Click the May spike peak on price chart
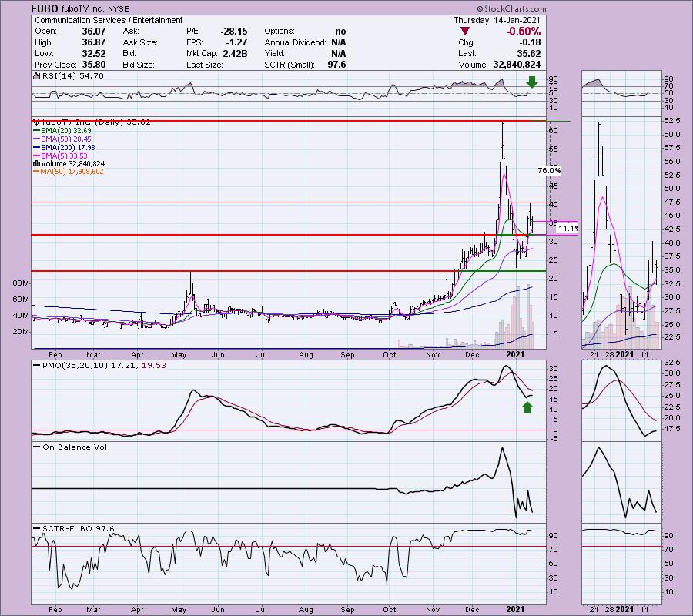The width and height of the screenshot is (693, 616). click(x=190, y=273)
